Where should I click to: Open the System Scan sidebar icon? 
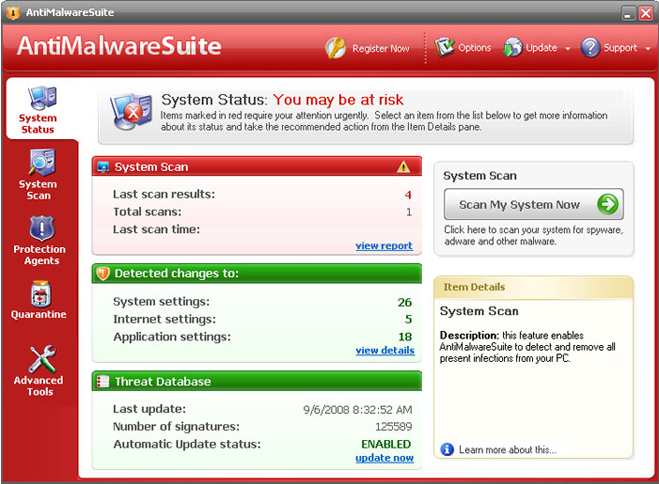tap(42, 163)
